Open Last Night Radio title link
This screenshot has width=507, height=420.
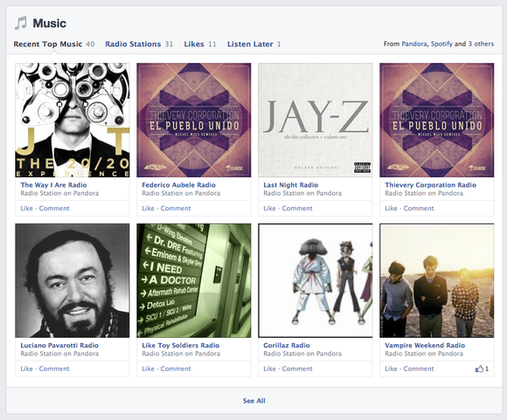(x=291, y=185)
